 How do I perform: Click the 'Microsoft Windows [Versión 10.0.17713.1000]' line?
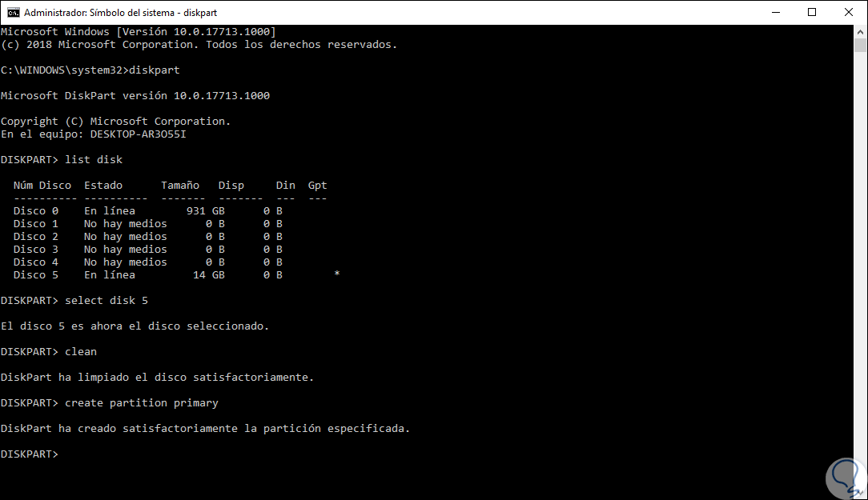click(x=138, y=32)
